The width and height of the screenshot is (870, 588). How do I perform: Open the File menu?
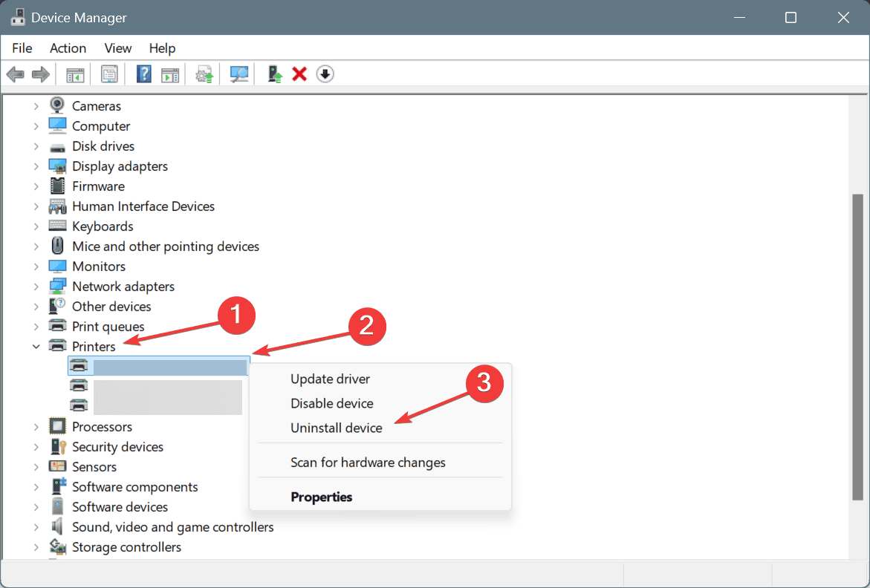click(x=22, y=48)
